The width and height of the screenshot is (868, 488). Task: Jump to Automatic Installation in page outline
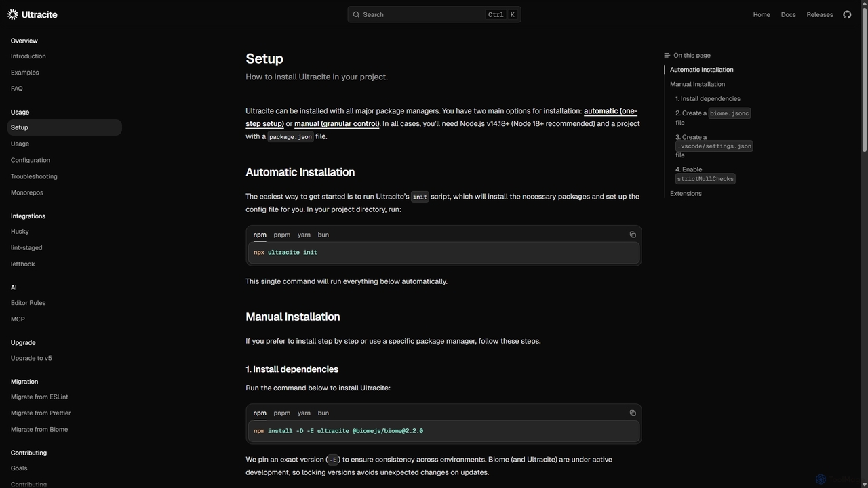pos(702,70)
